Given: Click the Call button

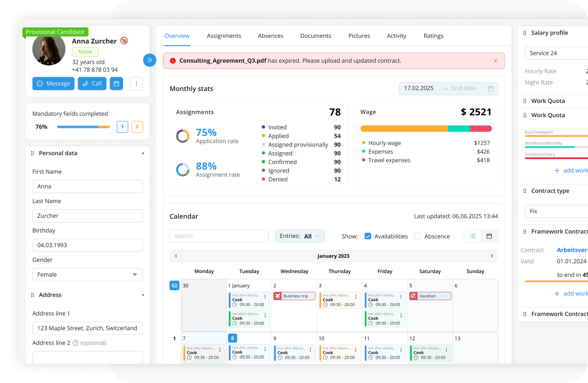Looking at the screenshot, I should (92, 84).
